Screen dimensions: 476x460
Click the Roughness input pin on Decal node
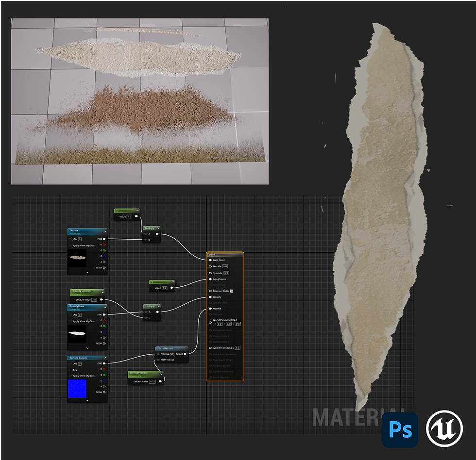tap(210, 279)
